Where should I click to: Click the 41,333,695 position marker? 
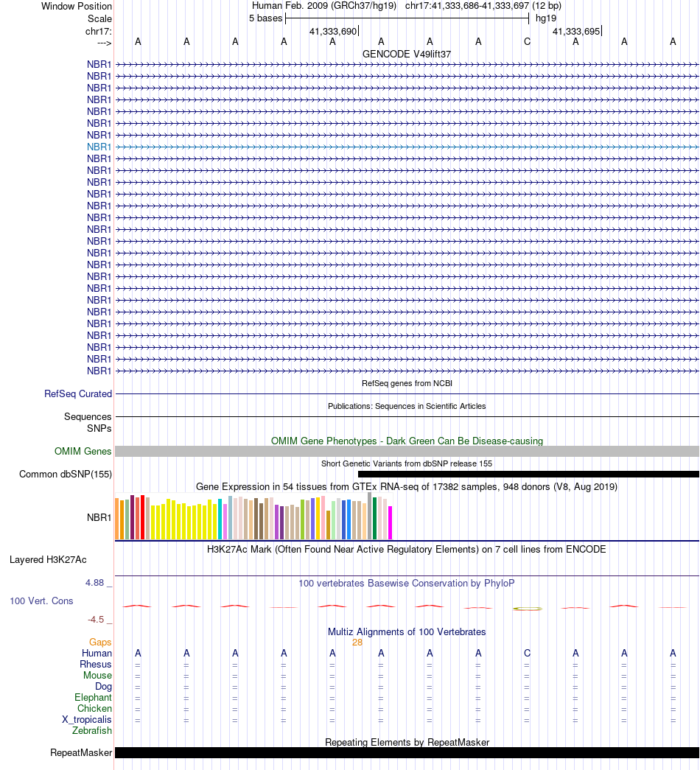point(577,32)
